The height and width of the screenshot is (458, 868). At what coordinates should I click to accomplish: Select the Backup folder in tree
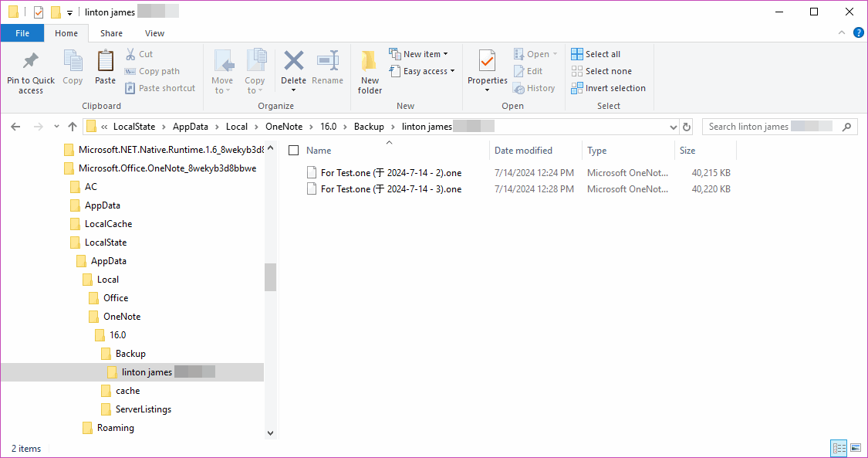point(123,354)
